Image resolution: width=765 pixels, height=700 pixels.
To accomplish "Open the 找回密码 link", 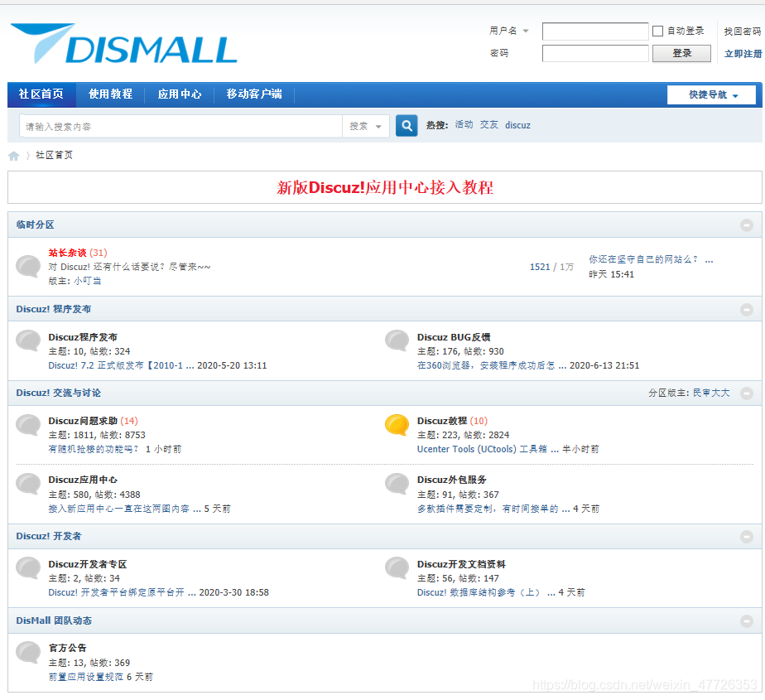I will click(x=743, y=31).
